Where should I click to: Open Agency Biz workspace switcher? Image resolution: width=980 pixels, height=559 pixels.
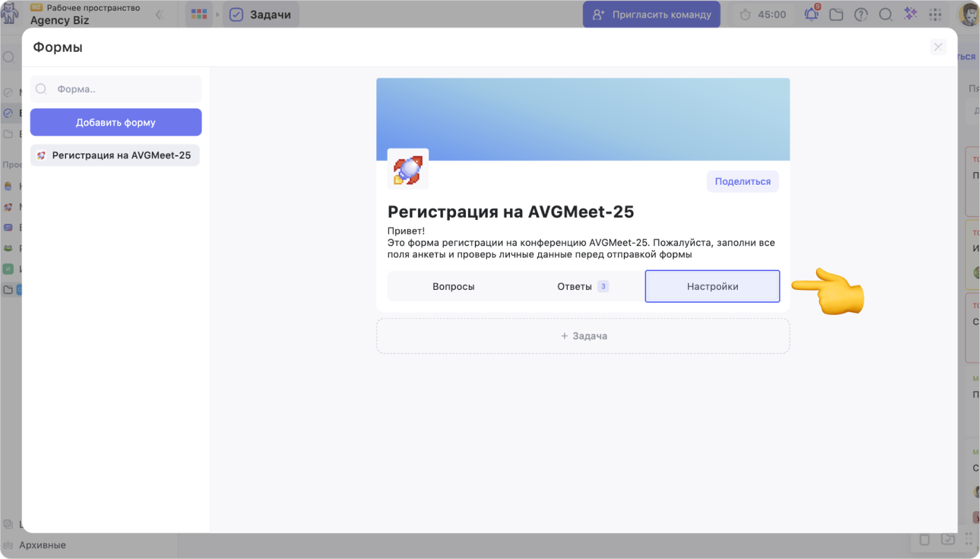[59, 20]
